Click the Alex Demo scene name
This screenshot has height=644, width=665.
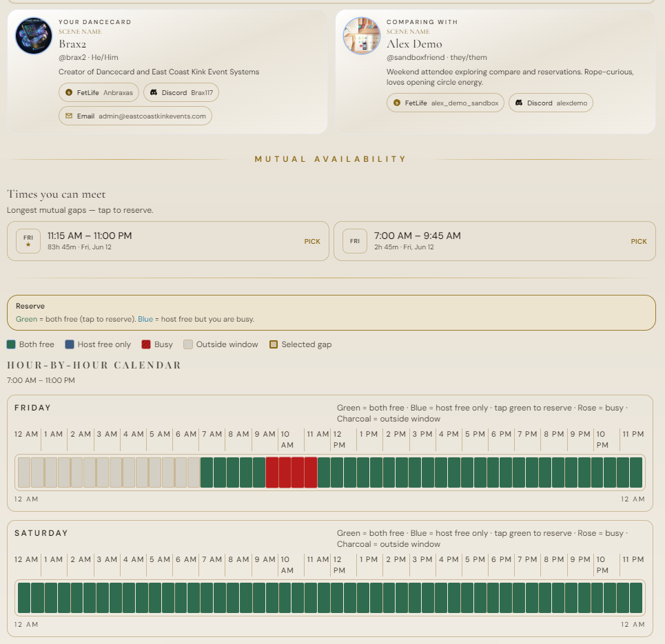[414, 44]
